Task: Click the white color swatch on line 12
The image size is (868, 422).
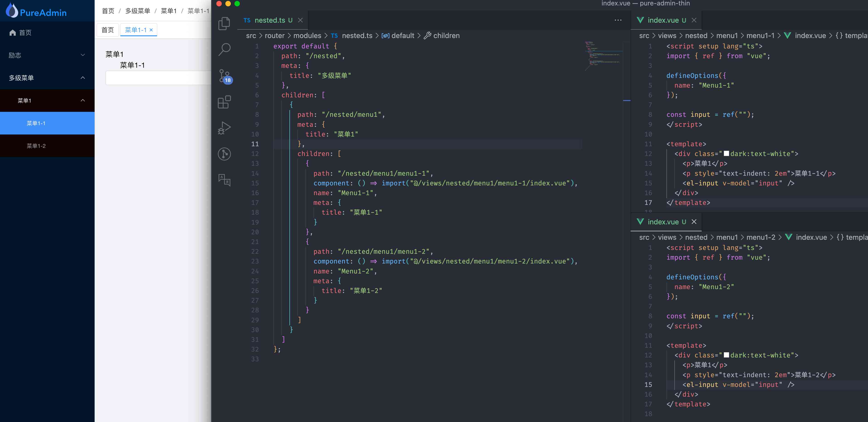Action: tap(726, 153)
